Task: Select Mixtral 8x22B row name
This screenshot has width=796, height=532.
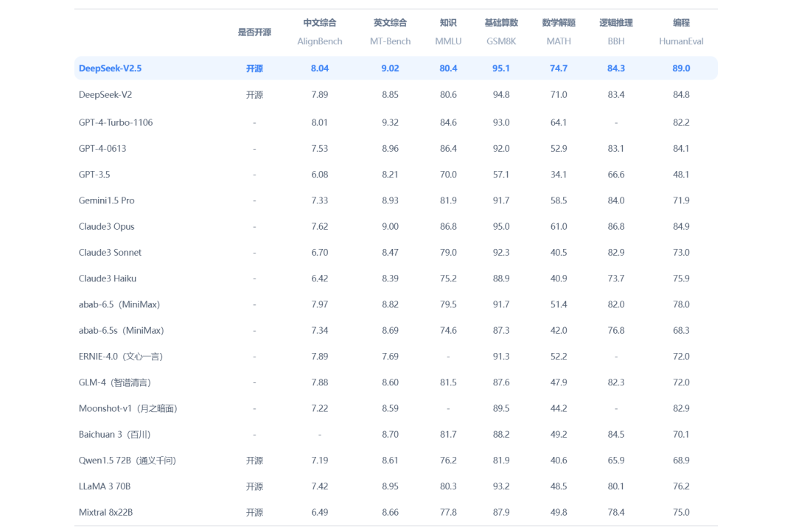Action: pyautogui.click(x=105, y=511)
